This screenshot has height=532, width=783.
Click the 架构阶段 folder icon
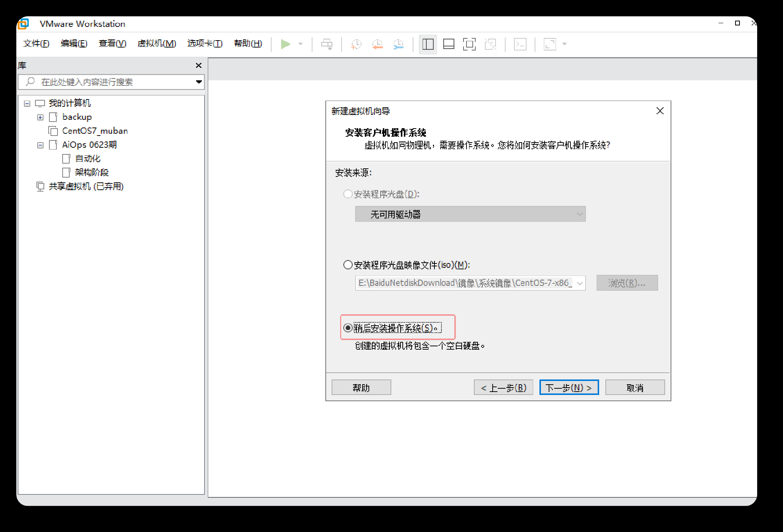[66, 172]
